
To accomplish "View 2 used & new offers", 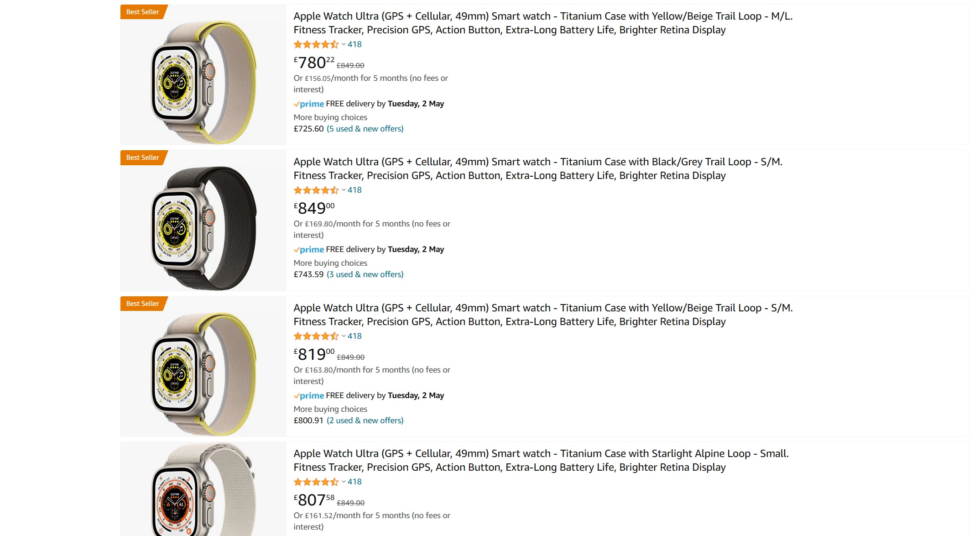I will 365,420.
